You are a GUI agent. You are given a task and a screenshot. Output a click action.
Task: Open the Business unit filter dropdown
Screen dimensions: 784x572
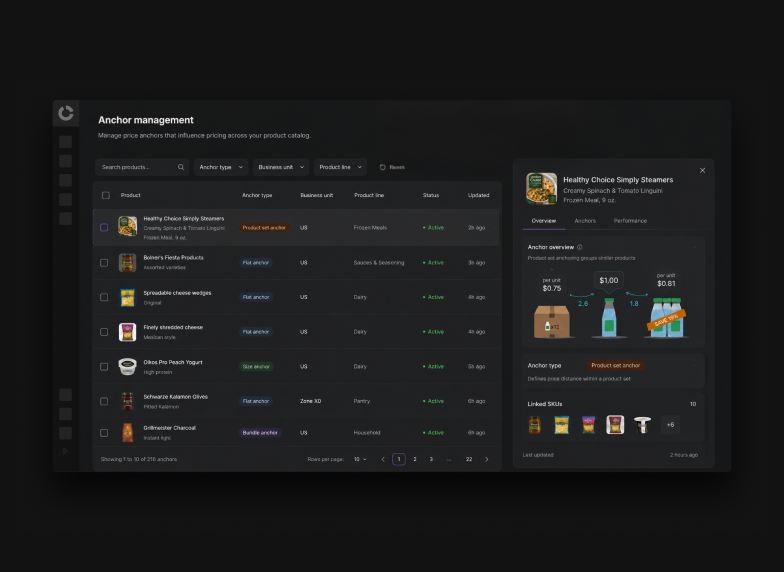pos(281,167)
